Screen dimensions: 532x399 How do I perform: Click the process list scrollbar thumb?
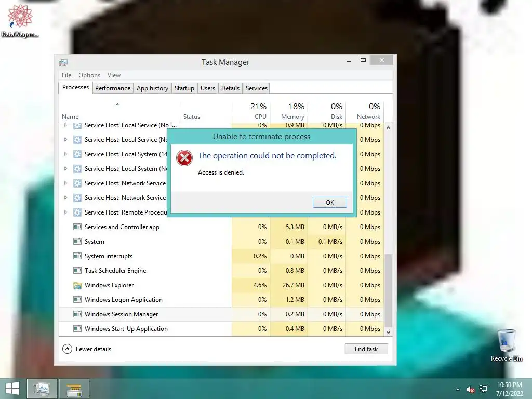click(x=389, y=290)
